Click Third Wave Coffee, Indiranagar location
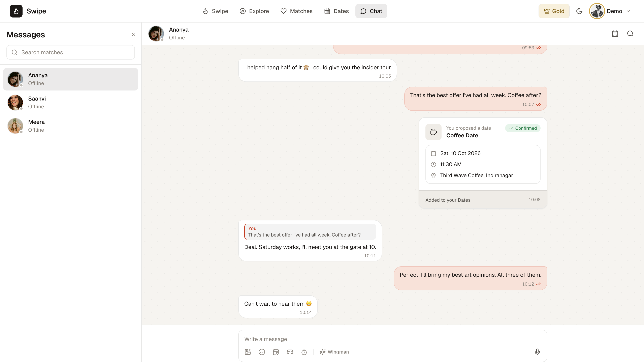The height and width of the screenshot is (362, 644). 476,175
